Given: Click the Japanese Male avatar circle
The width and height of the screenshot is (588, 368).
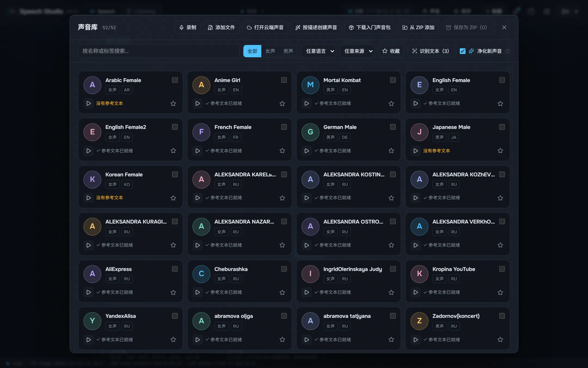Looking at the screenshot, I should 419,132.
